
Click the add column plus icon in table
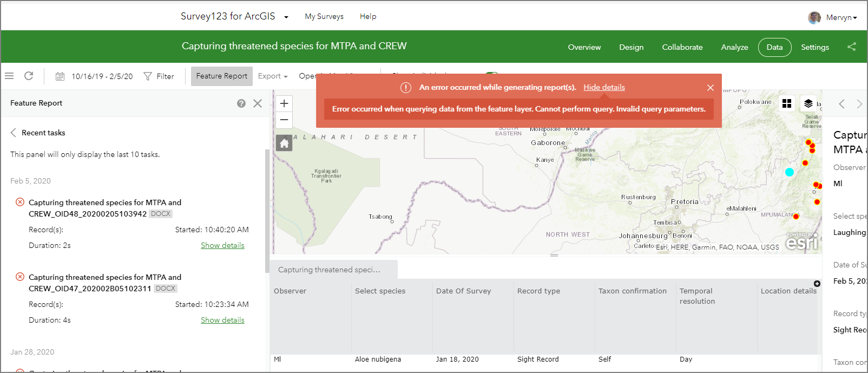pos(817,284)
